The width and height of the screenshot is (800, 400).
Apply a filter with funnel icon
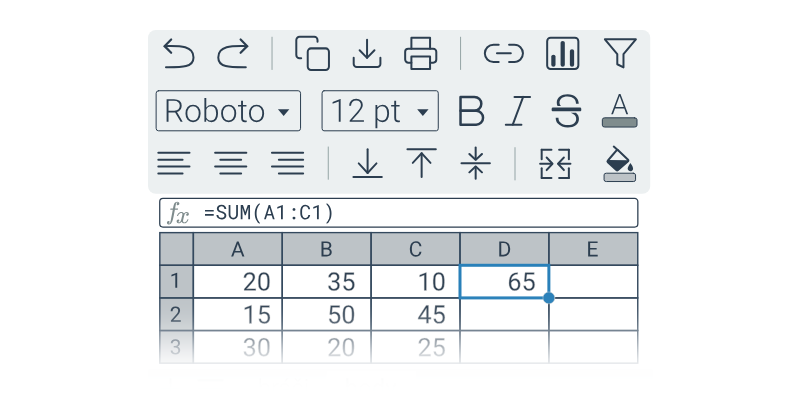[x=620, y=54]
